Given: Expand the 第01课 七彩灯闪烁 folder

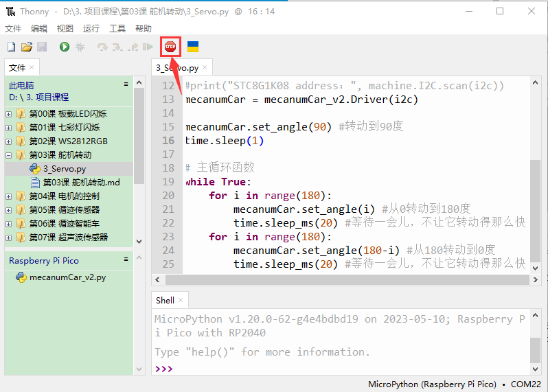Looking at the screenshot, I should pyautogui.click(x=9, y=128).
